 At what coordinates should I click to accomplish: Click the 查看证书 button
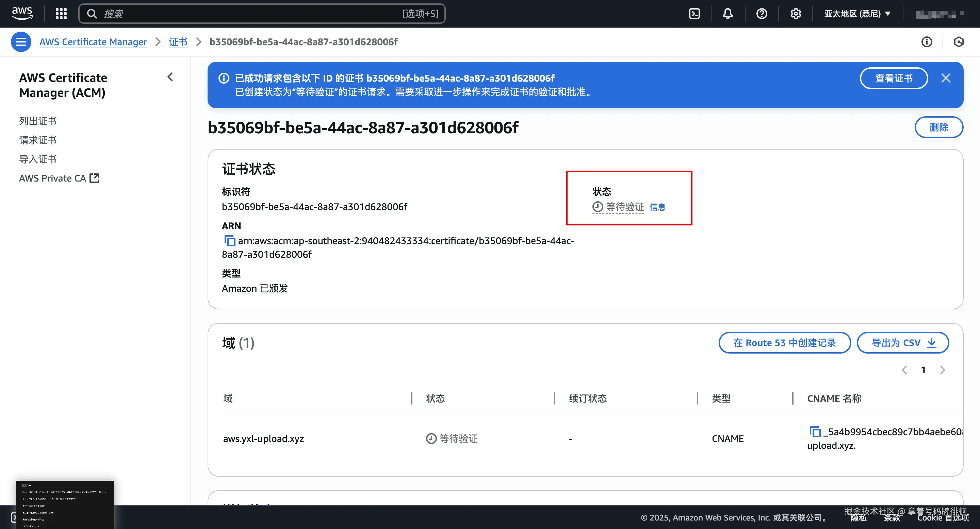click(894, 78)
